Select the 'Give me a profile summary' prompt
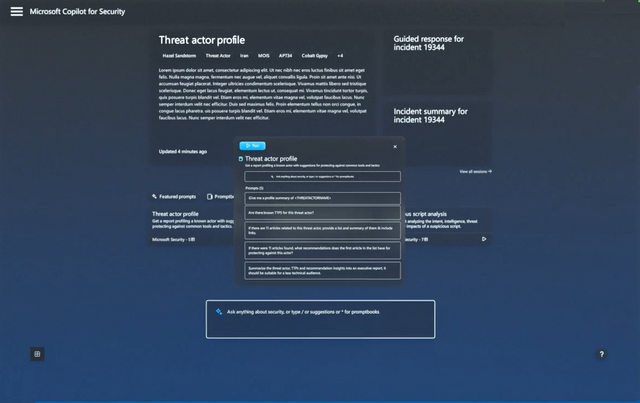The width and height of the screenshot is (640, 403). click(x=321, y=198)
